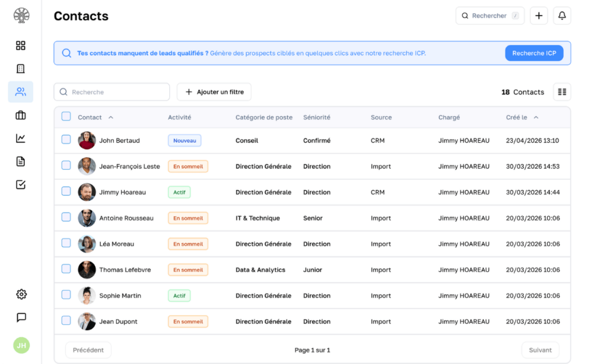Open the analytics chart icon
The image size is (592, 364).
click(x=21, y=138)
